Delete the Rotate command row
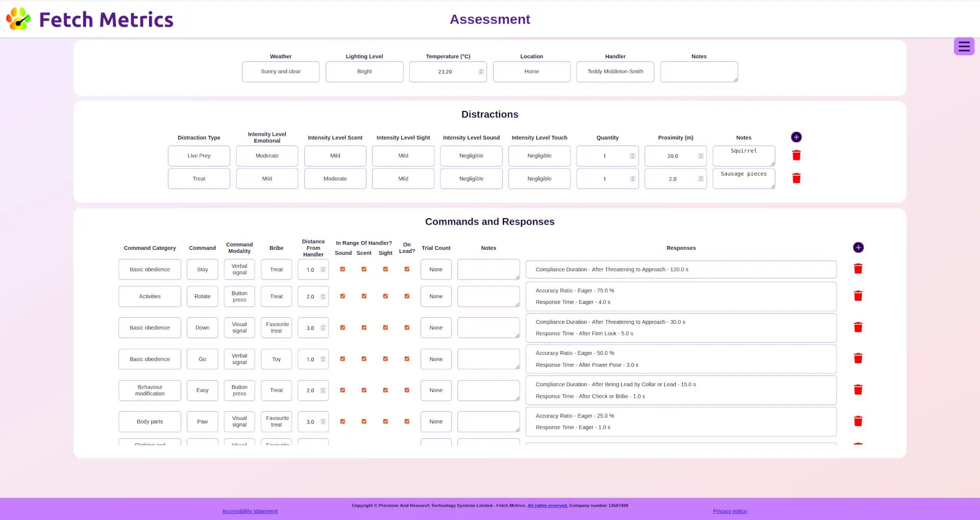This screenshot has height=520, width=980. coord(858,296)
